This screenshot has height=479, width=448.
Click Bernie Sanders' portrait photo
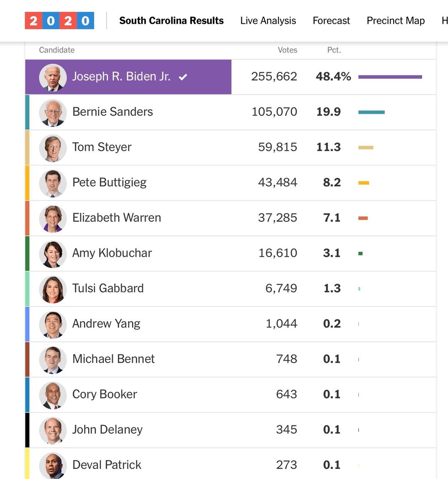click(x=53, y=112)
